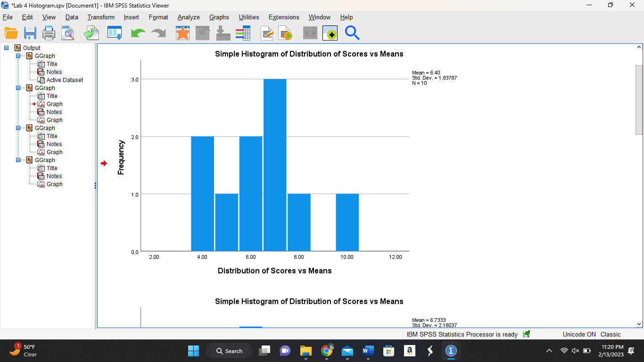Open Find using the magnifier icon
644x362 pixels.
(x=351, y=33)
